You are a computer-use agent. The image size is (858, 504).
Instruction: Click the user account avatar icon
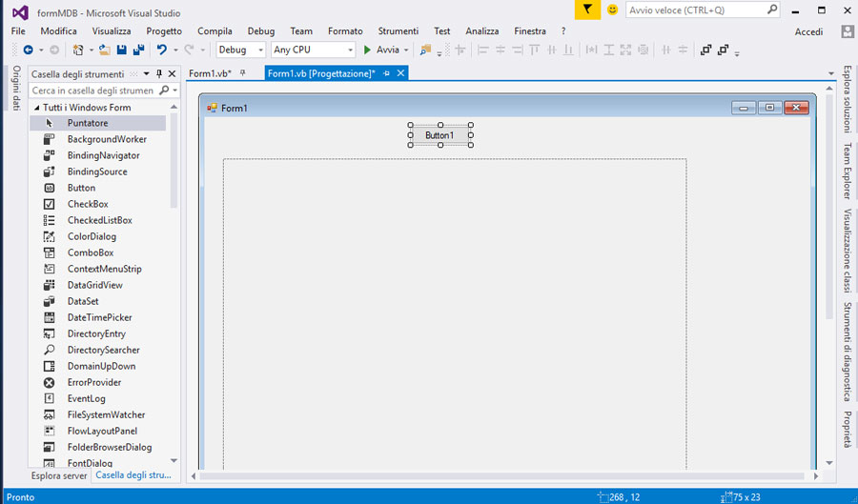click(x=848, y=31)
